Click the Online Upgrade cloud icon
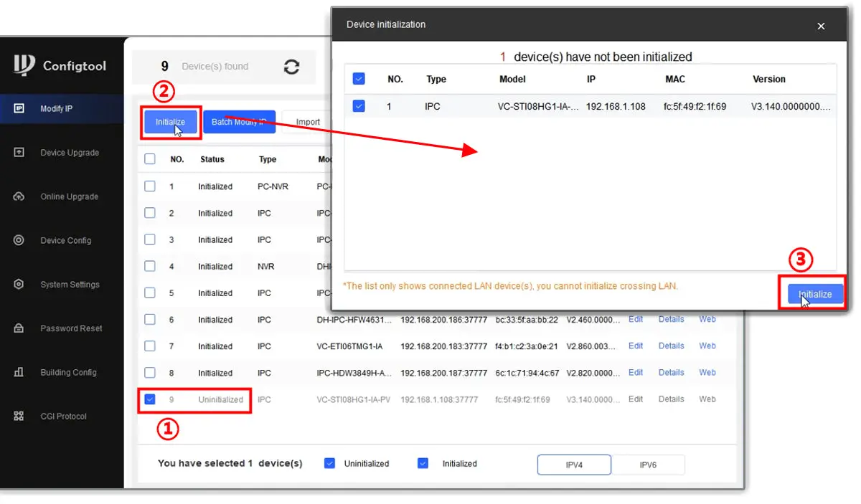Image resolution: width=861 pixels, height=504 pixels. (19, 196)
